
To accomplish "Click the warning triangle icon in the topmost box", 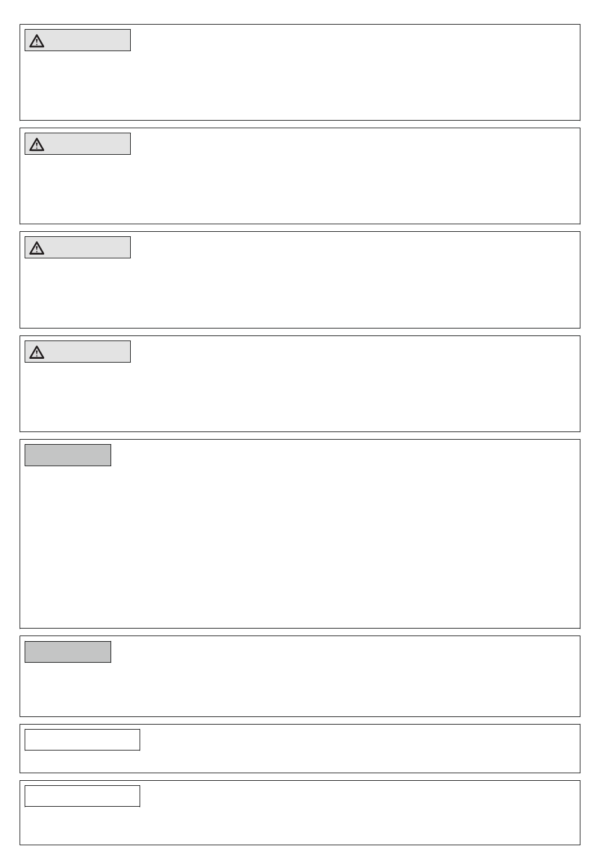I will [37, 41].
